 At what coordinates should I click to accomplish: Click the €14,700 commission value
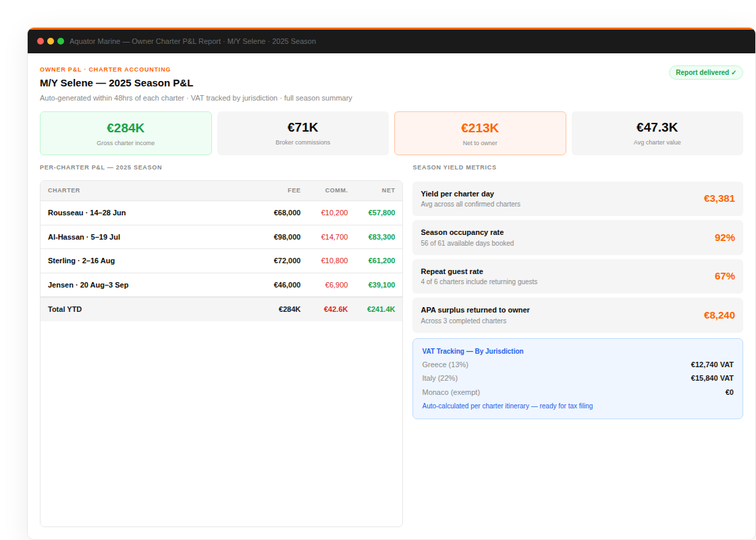coord(335,237)
